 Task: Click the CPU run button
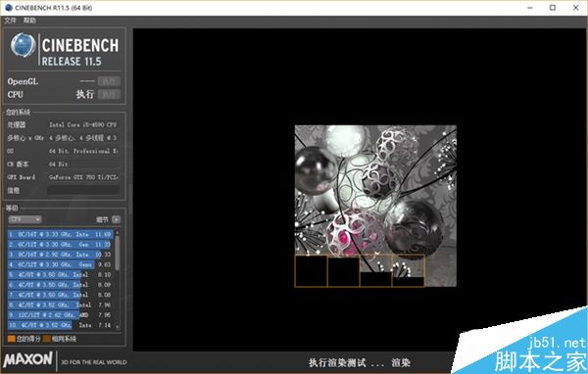tap(109, 94)
